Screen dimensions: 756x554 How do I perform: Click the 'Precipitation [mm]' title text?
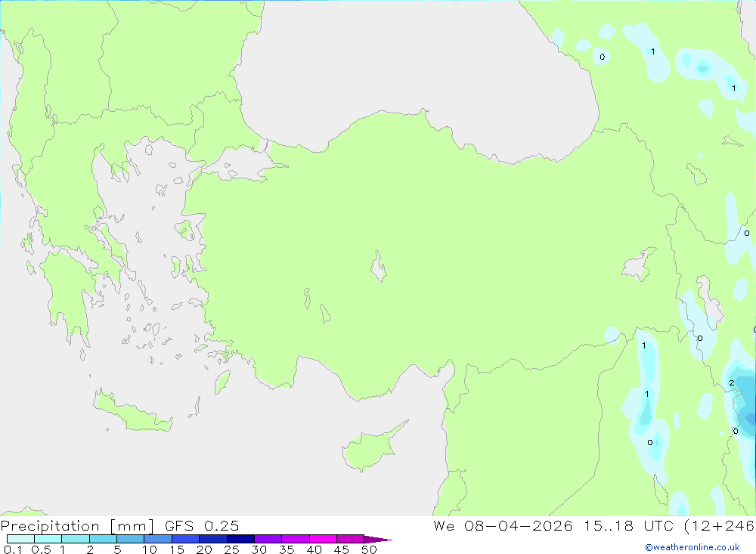pyautogui.click(x=77, y=526)
